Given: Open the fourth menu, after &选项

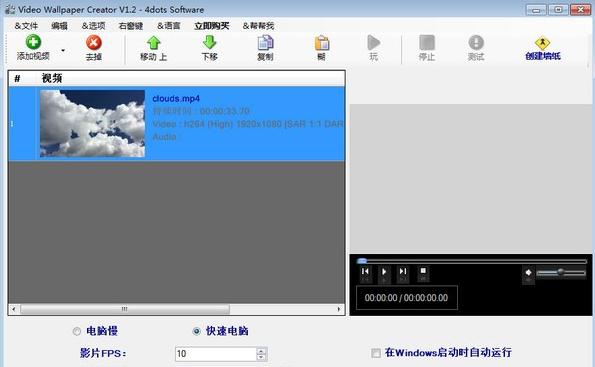Looking at the screenshot, I should 131,26.
